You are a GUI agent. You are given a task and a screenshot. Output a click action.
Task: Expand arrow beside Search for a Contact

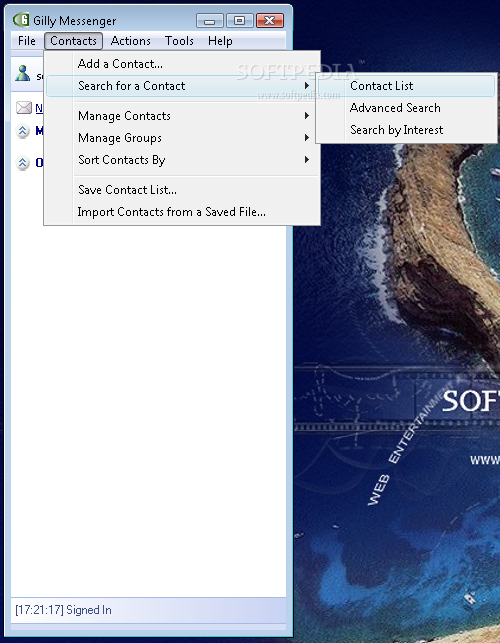tap(306, 86)
